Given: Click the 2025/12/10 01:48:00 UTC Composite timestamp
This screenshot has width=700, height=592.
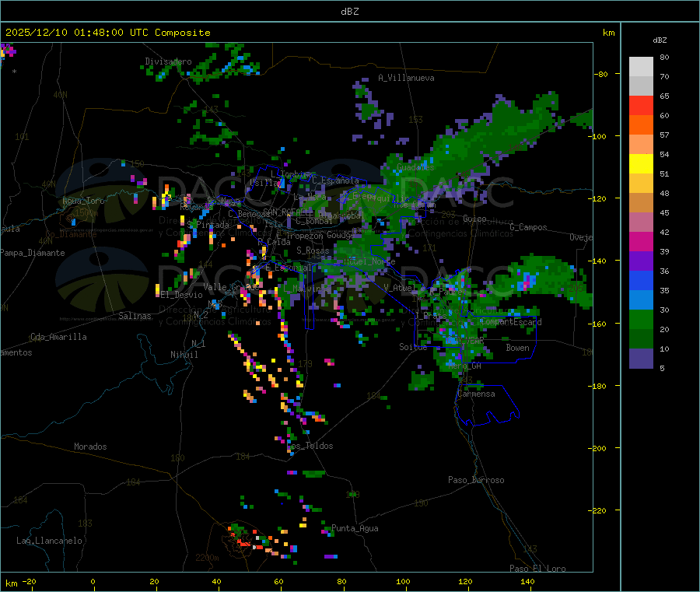Looking at the screenshot, I should 107,33.
